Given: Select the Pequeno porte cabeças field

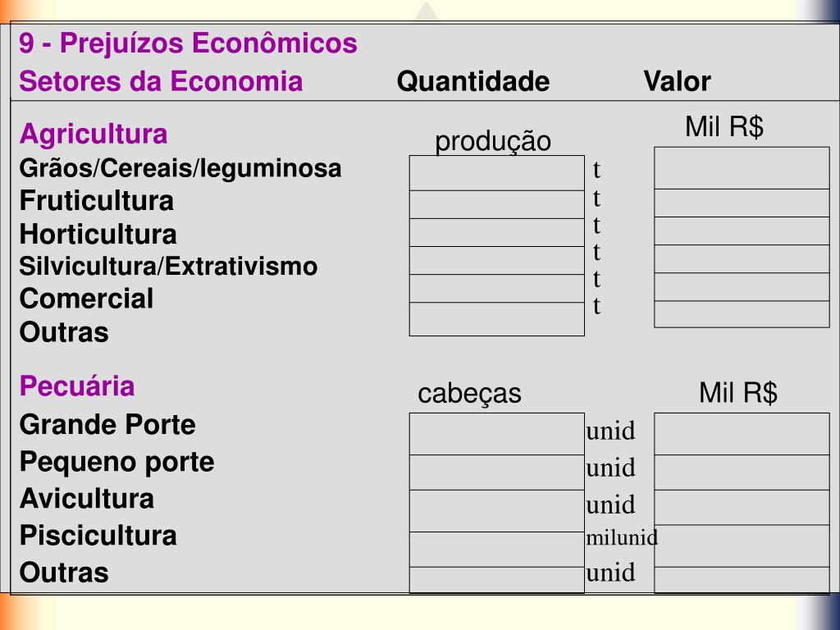Looking at the screenshot, I should click(x=496, y=472).
